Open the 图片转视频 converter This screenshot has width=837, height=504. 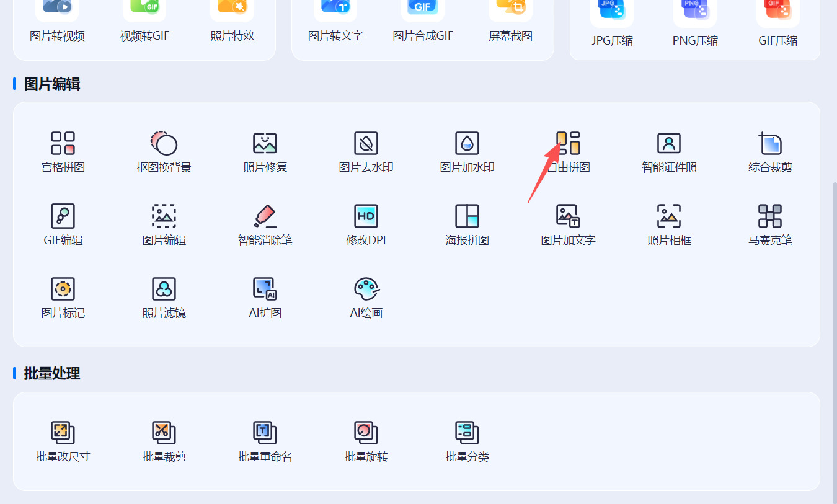click(x=57, y=22)
